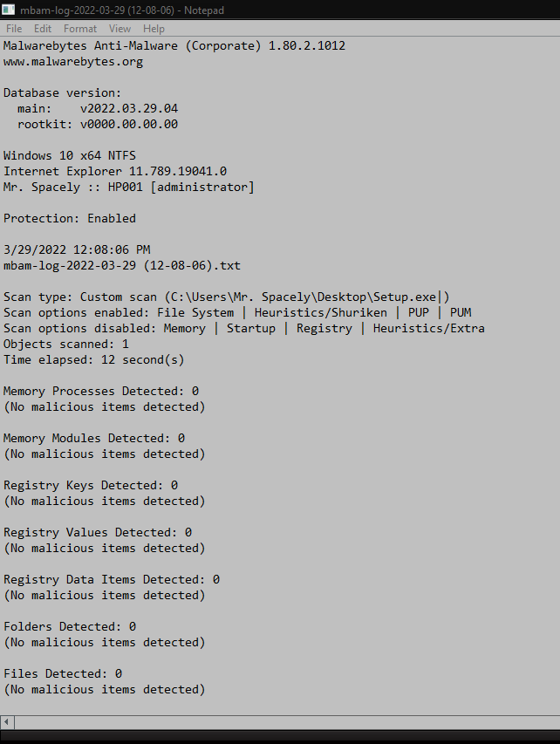Place cursor on Protection: Enabled line
This screenshot has height=744, width=560.
click(x=70, y=218)
